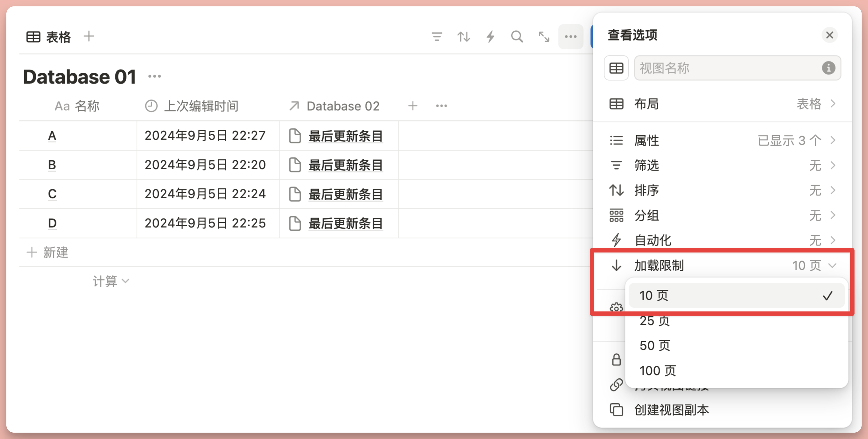Add a new row with 新建

[47, 252]
